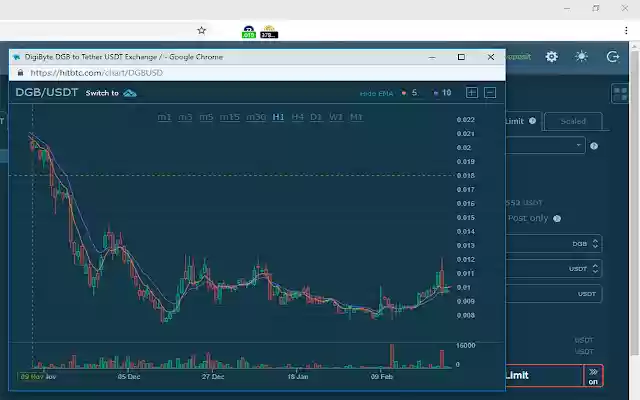The image size is (640, 400).
Task: Click the 16000 volume axis label
Action: (465, 345)
